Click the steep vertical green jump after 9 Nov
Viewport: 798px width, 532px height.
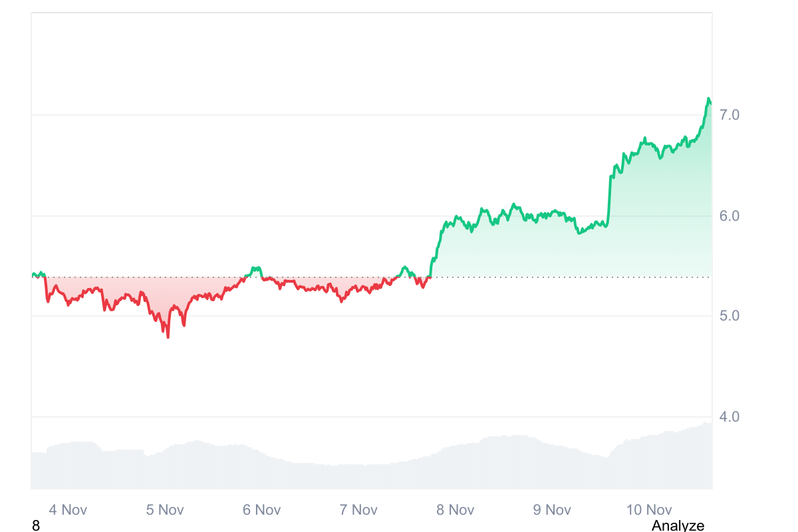[x=610, y=199]
